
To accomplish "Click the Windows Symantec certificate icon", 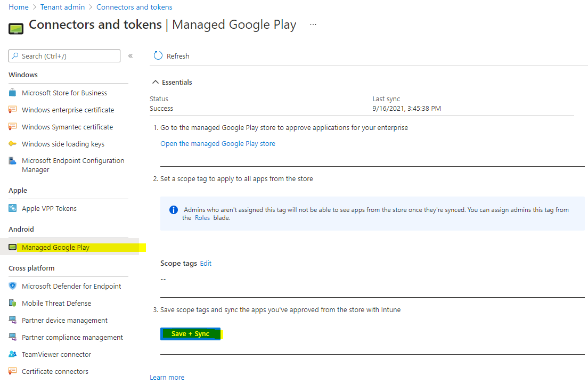I will coord(12,126).
